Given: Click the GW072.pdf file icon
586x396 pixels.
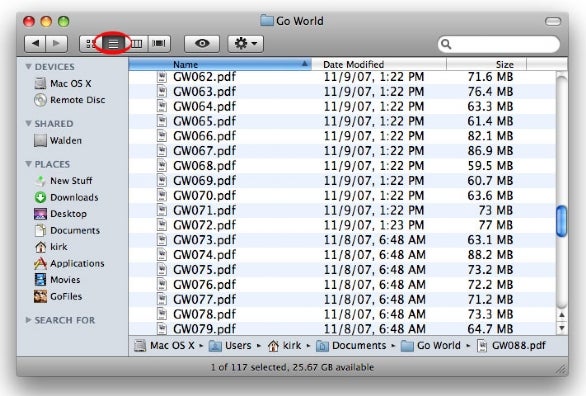Looking at the screenshot, I should click(161, 225).
